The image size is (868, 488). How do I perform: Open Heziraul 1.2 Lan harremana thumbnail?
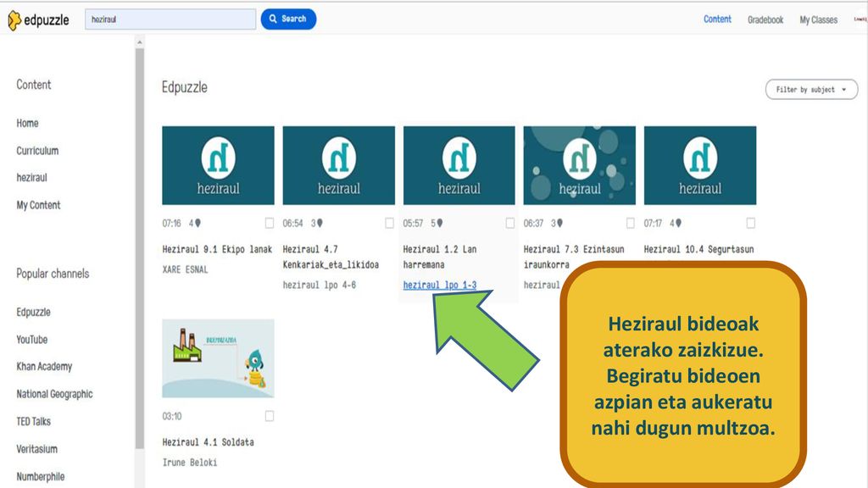[459, 165]
